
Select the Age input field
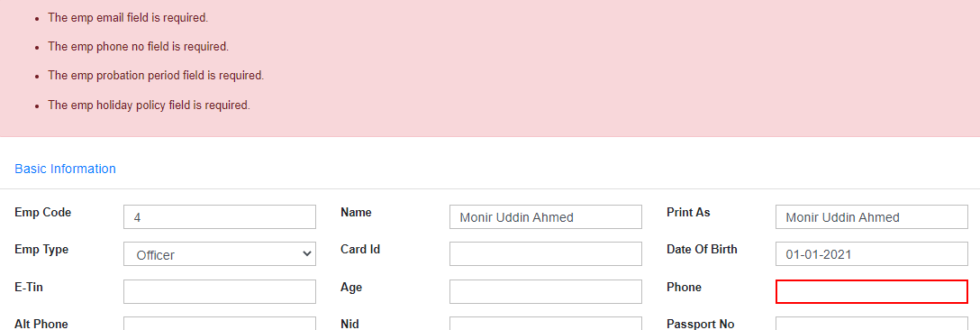(546, 292)
